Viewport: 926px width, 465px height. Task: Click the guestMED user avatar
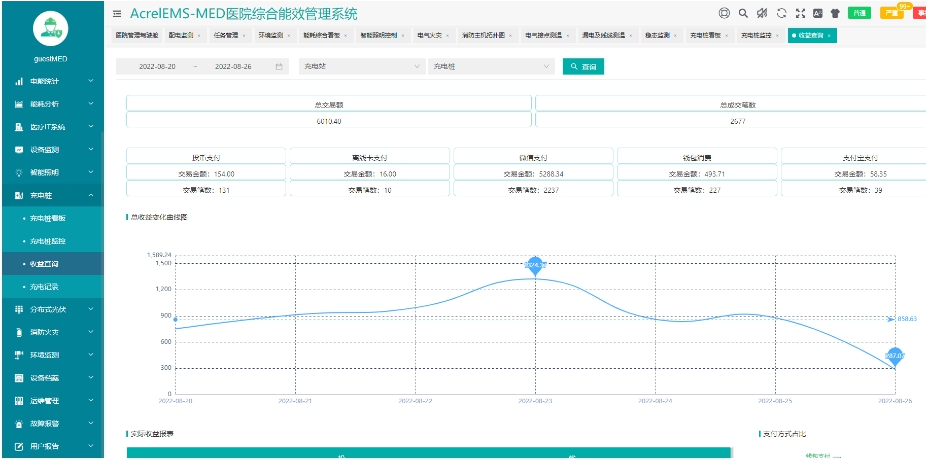pyautogui.click(x=50, y=29)
